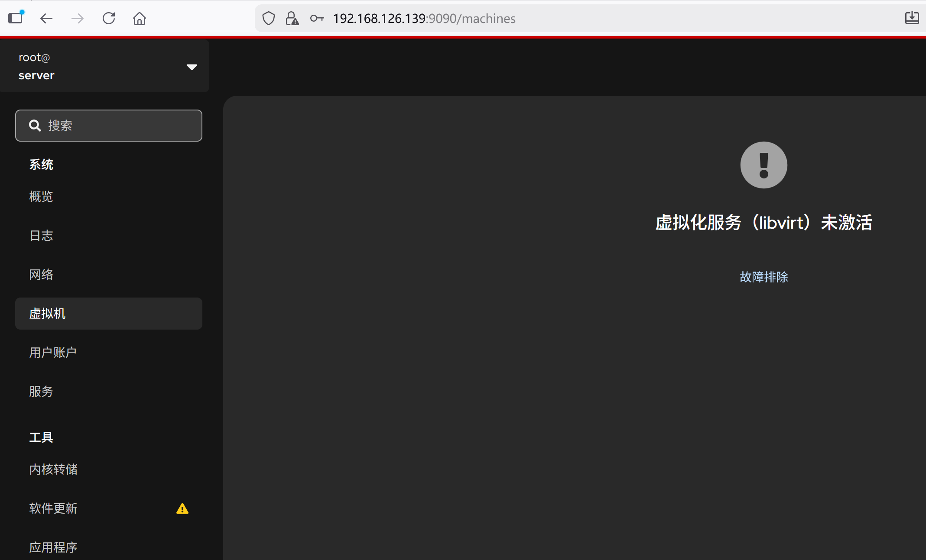Click the 故障排除 troubleshoot link
926x560 pixels.
pyautogui.click(x=764, y=277)
